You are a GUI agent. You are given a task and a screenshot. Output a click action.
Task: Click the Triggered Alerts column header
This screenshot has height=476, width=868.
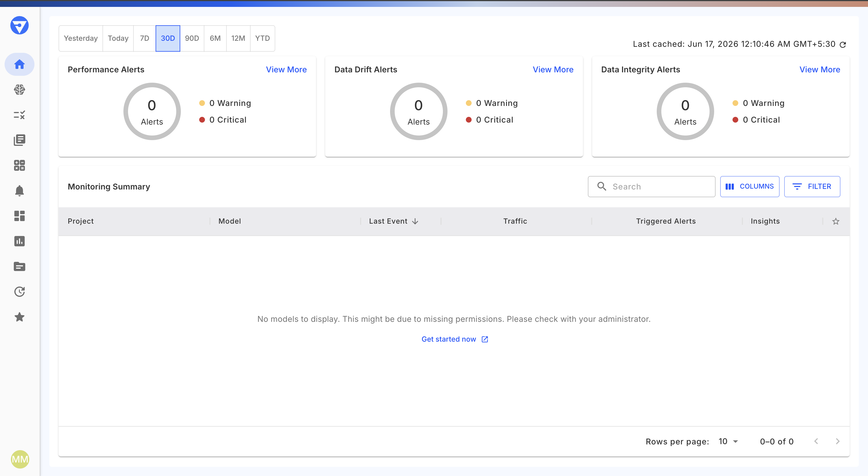click(x=666, y=221)
